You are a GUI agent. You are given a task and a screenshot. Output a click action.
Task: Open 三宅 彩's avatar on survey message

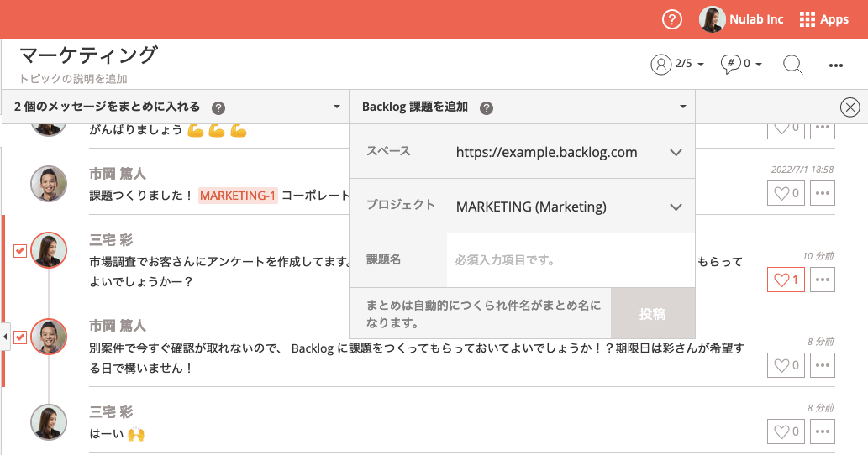coord(49,250)
